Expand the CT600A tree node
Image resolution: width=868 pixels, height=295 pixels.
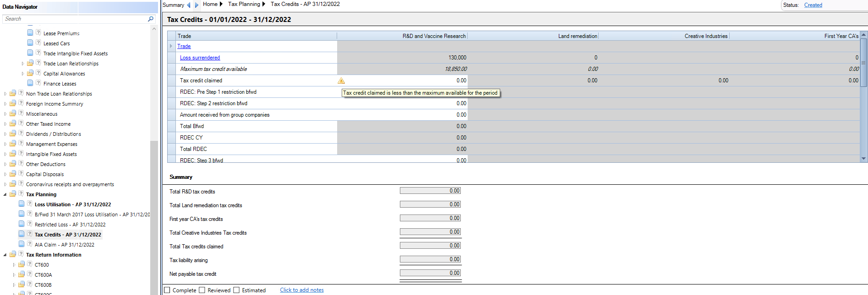pyautogui.click(x=14, y=275)
